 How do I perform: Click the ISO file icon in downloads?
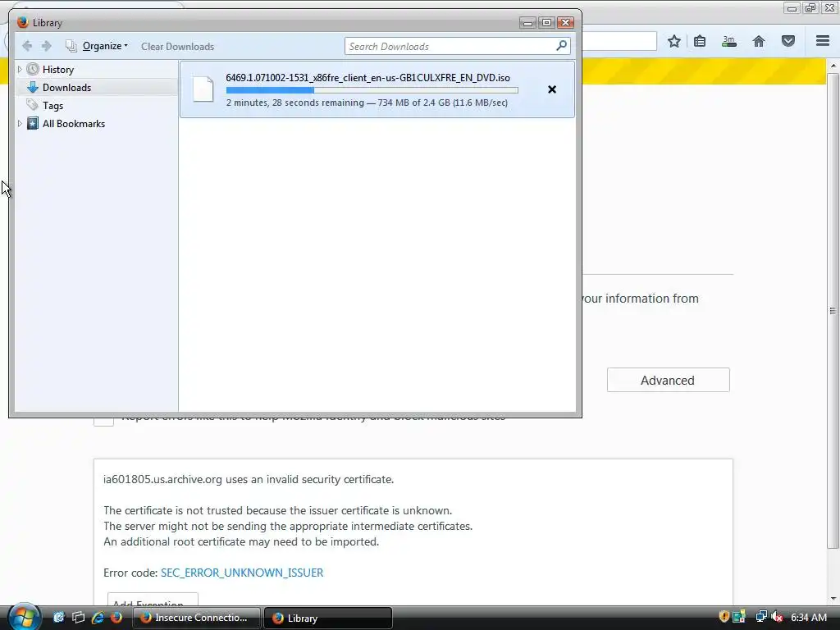(x=203, y=89)
